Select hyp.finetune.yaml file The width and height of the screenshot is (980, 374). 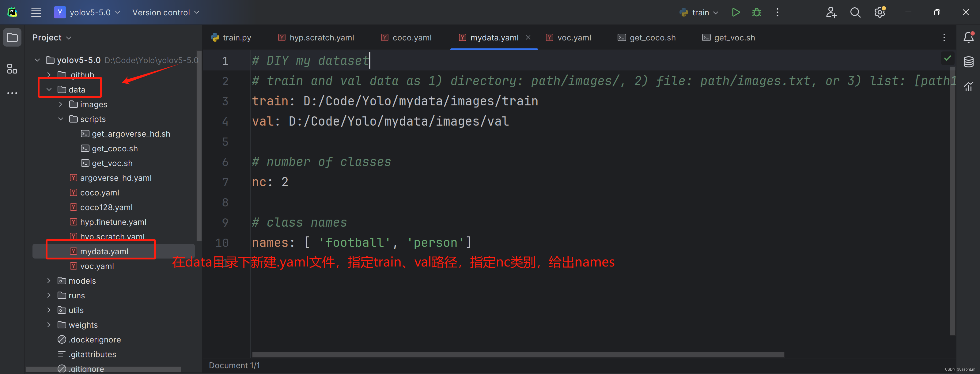(x=108, y=222)
